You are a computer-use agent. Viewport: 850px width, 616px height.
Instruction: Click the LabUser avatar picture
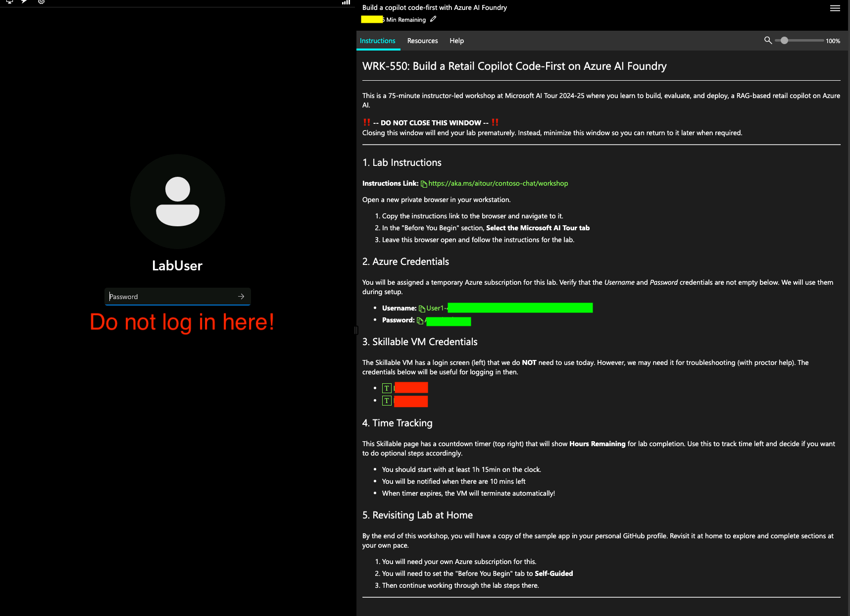[x=178, y=202]
